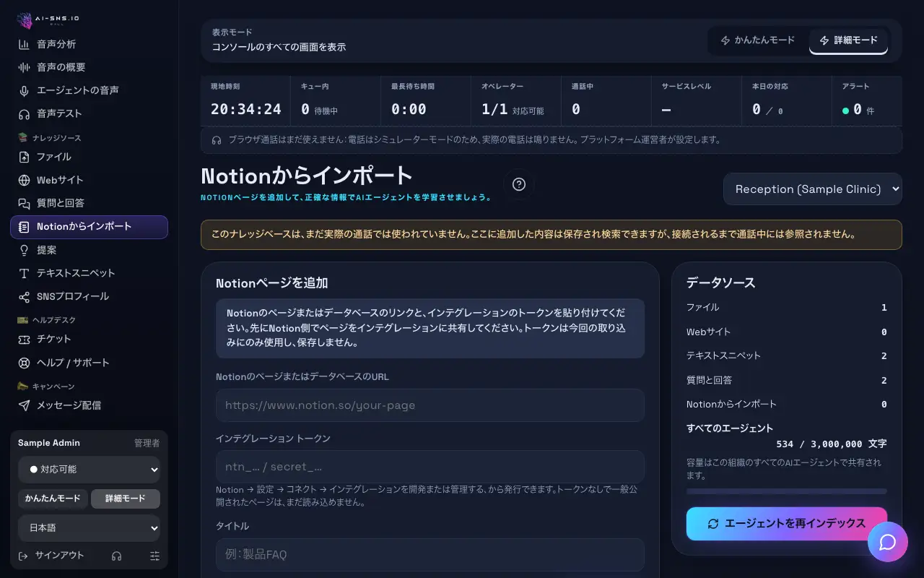The image size is (924, 578).
Task: Focus the Notion page URL field
Action: pos(430,405)
